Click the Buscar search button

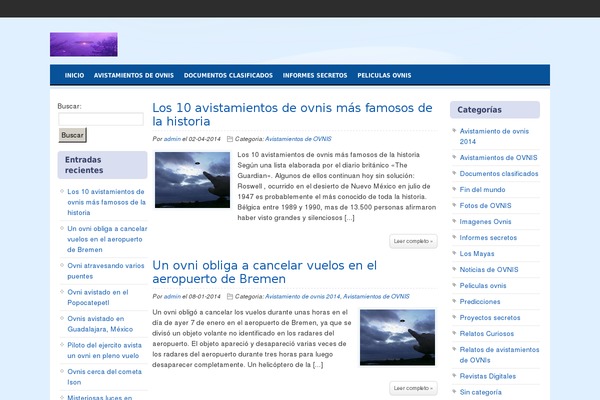(x=73, y=135)
